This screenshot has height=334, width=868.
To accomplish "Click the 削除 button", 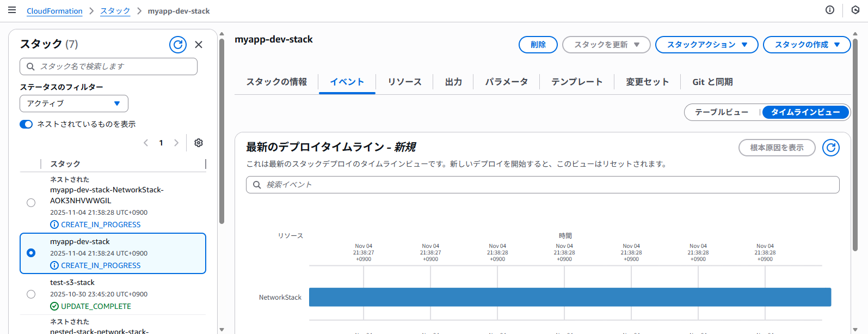I will tap(538, 45).
